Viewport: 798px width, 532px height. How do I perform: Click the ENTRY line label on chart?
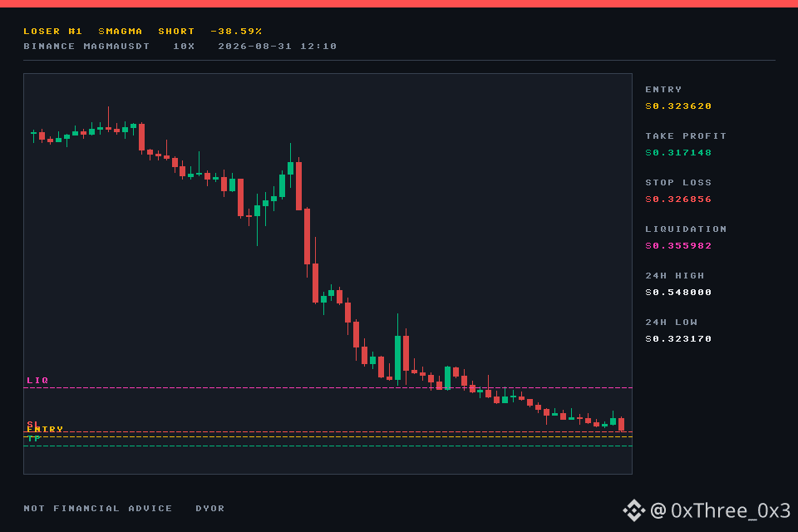[45, 429]
